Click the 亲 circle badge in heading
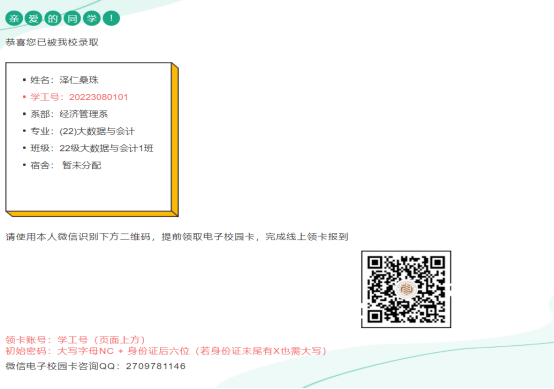 14,18
